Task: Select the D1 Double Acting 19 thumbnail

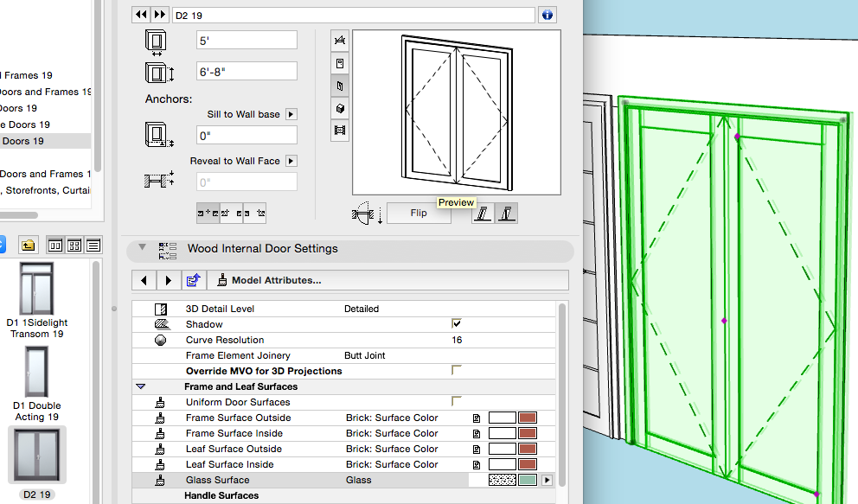Action: point(36,371)
